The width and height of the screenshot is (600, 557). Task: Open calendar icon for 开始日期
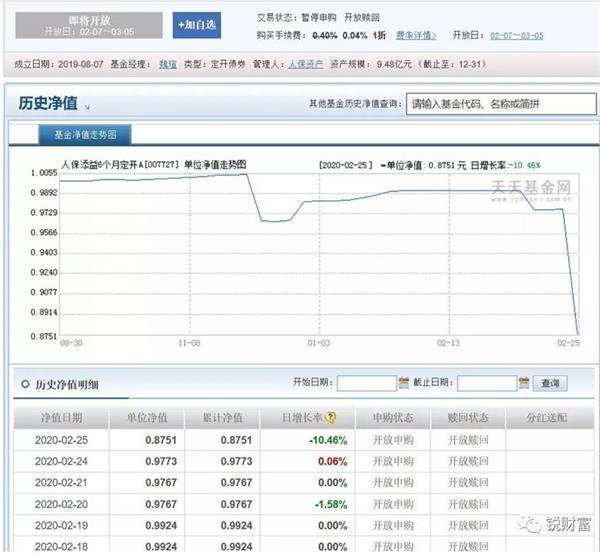click(404, 383)
